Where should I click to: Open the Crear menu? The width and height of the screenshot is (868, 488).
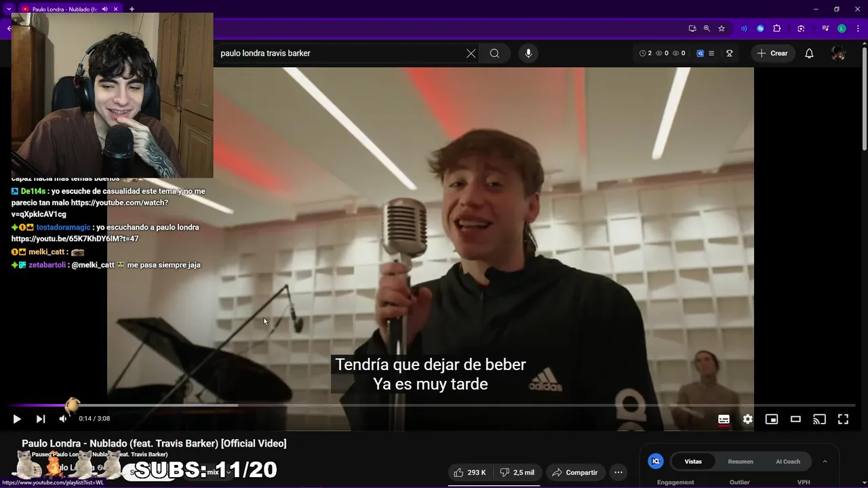tap(772, 54)
